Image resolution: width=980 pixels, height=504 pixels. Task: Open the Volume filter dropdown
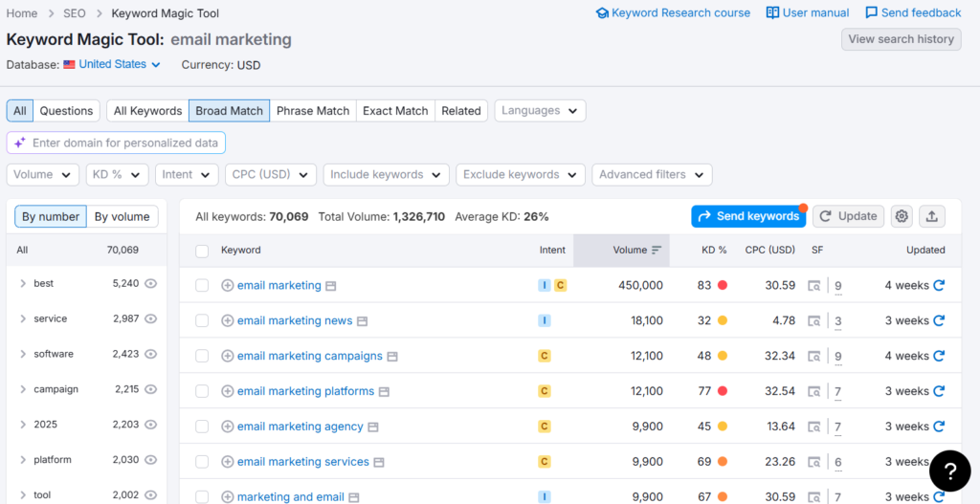[x=42, y=175]
